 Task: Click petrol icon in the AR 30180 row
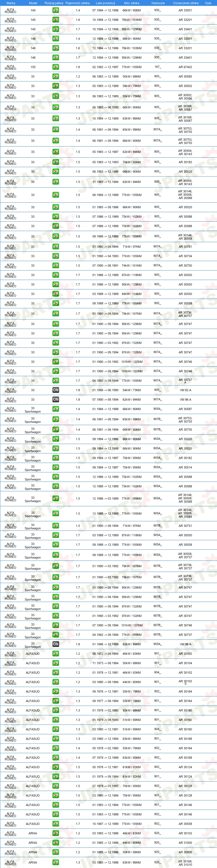[x=55, y=710]
